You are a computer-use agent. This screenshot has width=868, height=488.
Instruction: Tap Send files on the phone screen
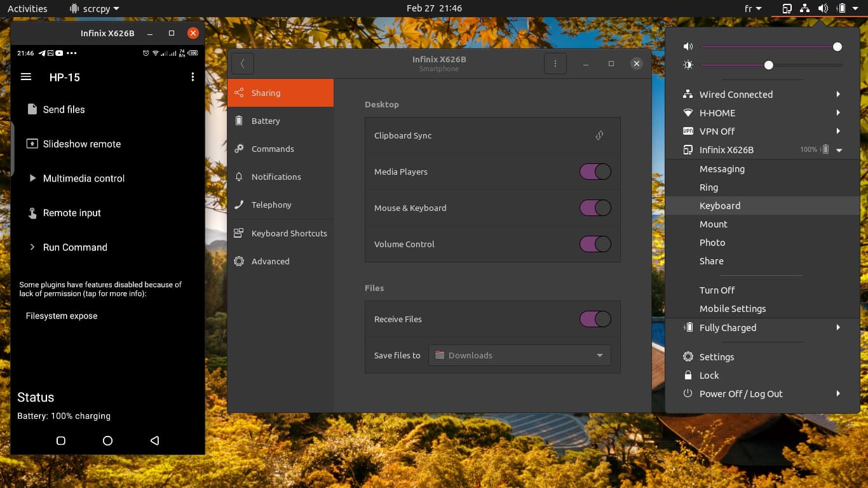(x=64, y=109)
